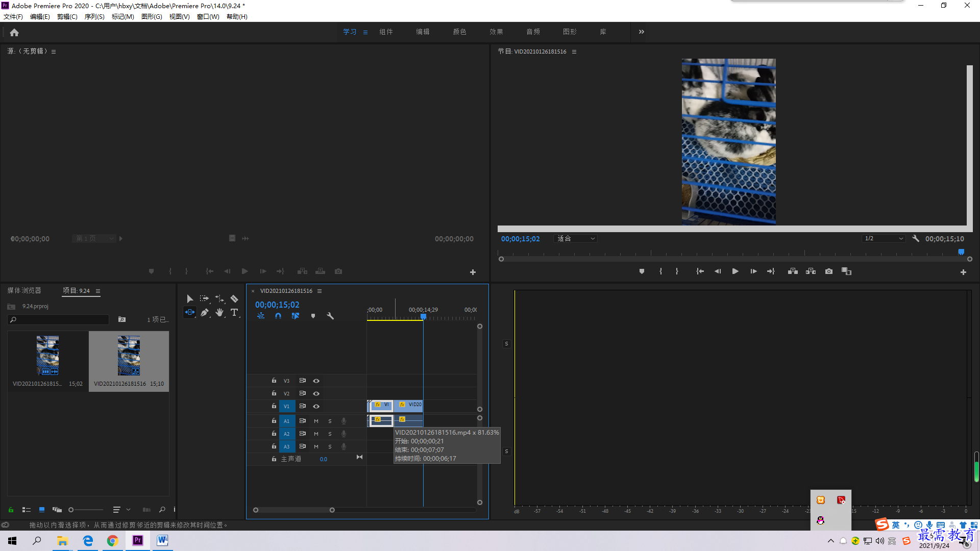980x551 pixels.
Task: Open the learning workspace menu icon
Action: [365, 32]
